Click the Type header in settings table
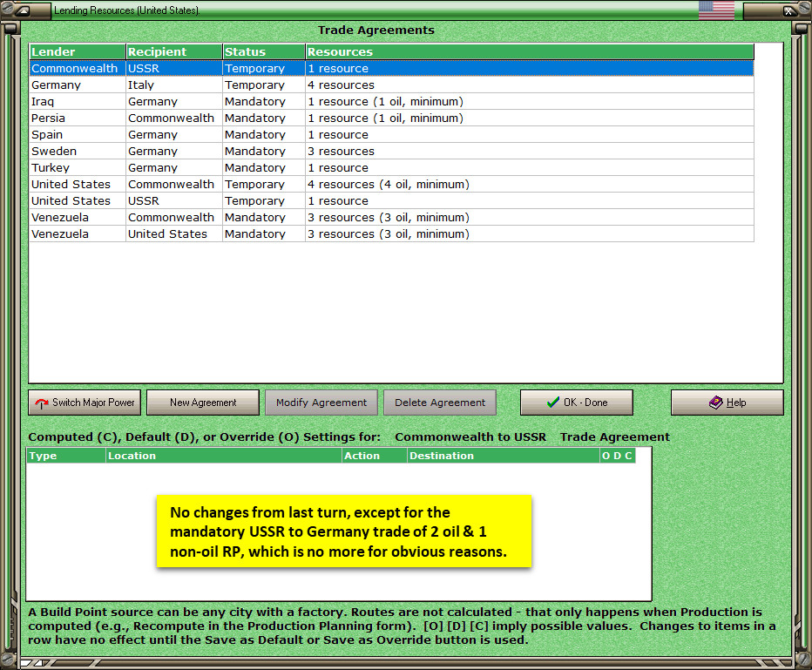Screen dimensions: 812x670 coord(65,456)
